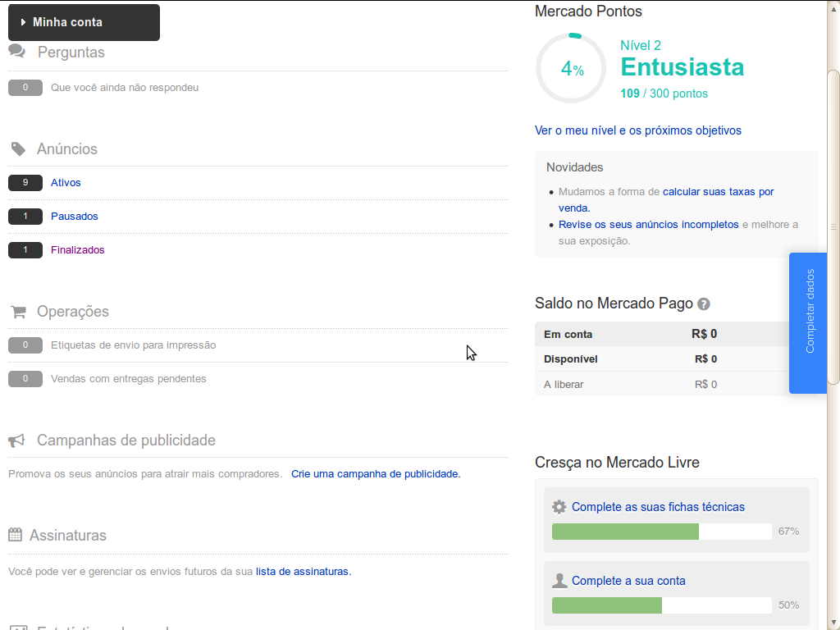
Task: Click the Completar dados side tab
Action: [808, 323]
